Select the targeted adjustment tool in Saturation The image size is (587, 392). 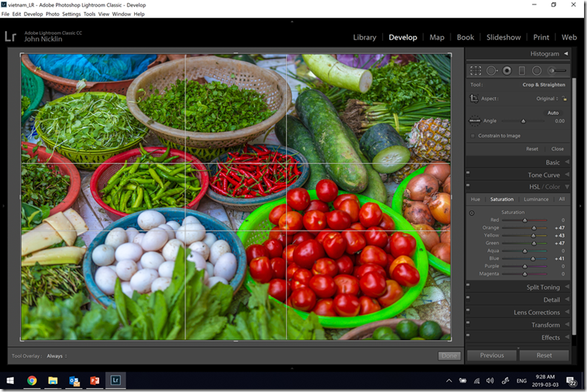click(472, 213)
